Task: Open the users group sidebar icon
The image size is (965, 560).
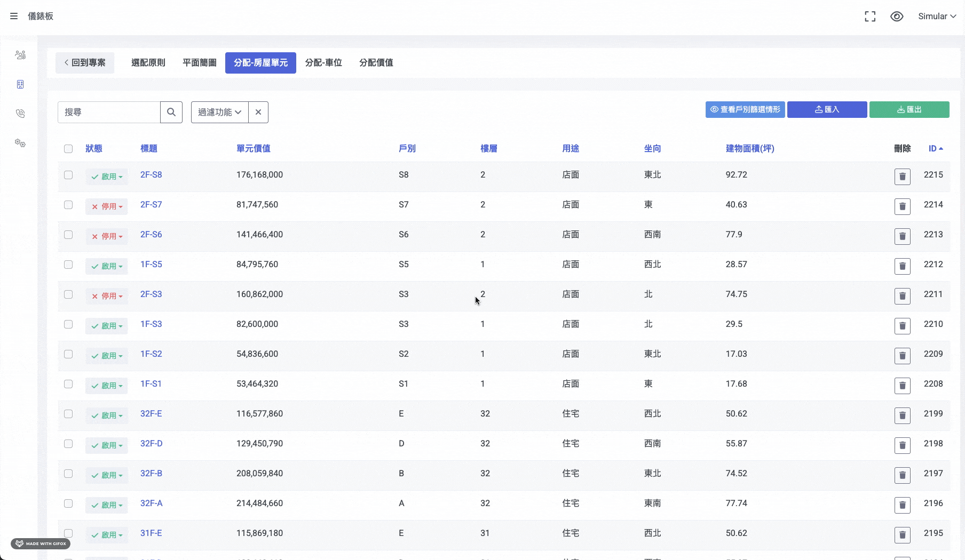Action: [x=20, y=55]
